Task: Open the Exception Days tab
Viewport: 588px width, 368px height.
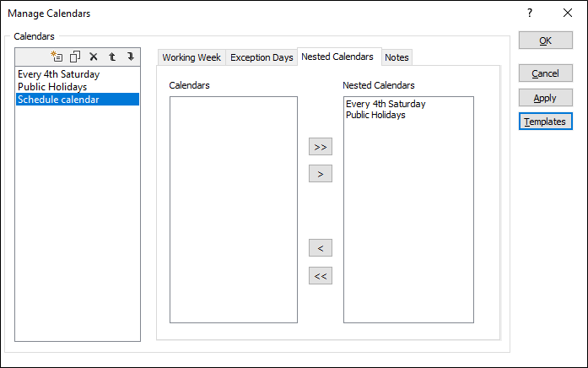Action: 262,57
